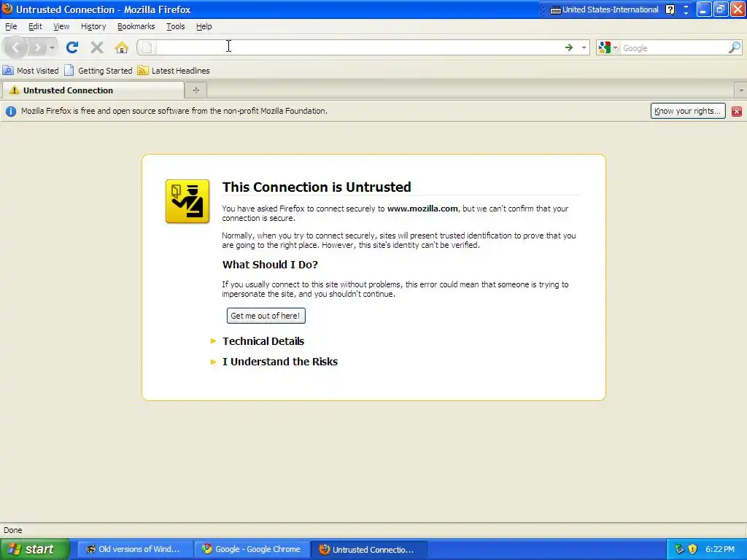747x560 pixels.
Task: Click the search magnifying glass icon
Action: tap(735, 47)
